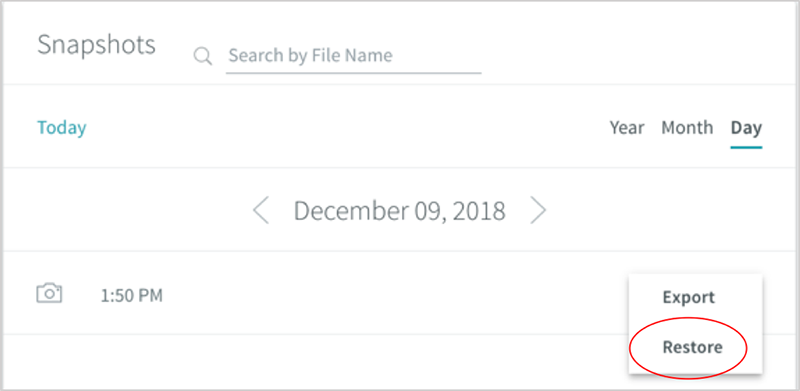Image resolution: width=800 pixels, height=391 pixels.
Task: Click the Snapshots page title
Action: [96, 45]
